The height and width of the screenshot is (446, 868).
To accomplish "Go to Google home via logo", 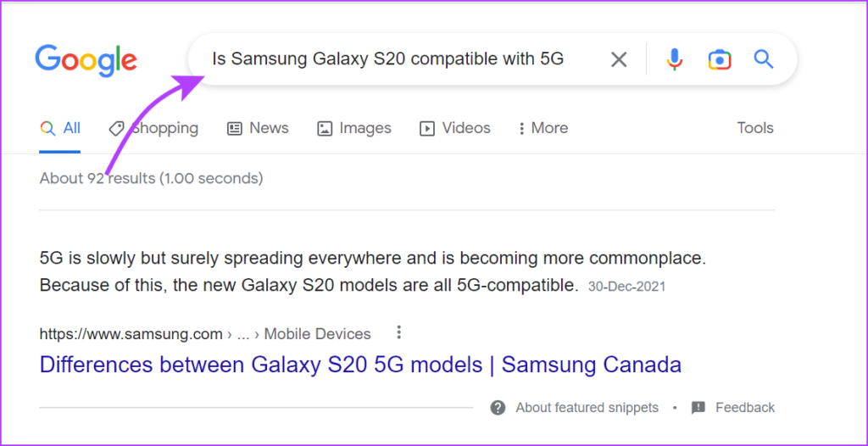I will (x=86, y=60).
